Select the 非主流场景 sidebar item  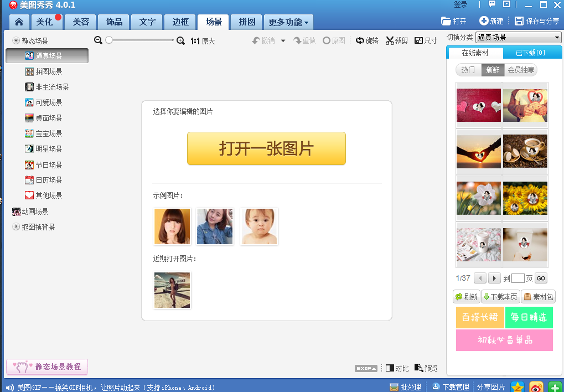pos(46,87)
